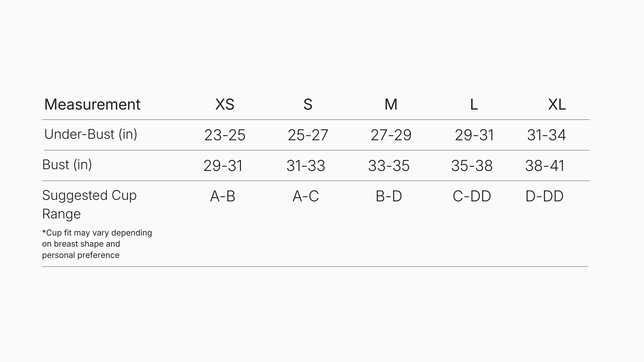Click the 33-35 bust value
Viewport: 644px width, 362px height.
pyautogui.click(x=389, y=166)
